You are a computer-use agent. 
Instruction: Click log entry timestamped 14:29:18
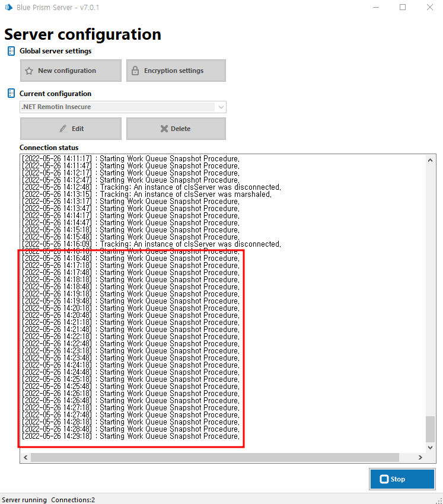click(x=130, y=436)
